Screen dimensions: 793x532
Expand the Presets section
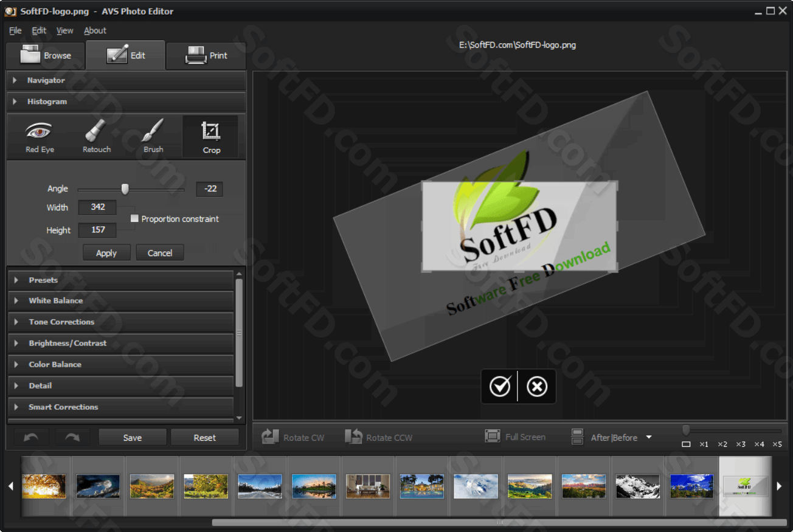pyautogui.click(x=121, y=280)
